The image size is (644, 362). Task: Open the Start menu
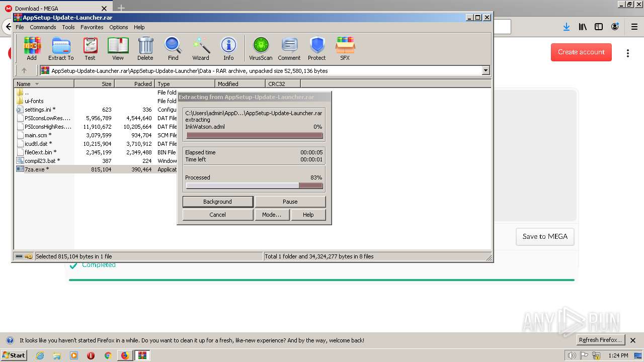pyautogui.click(x=14, y=355)
